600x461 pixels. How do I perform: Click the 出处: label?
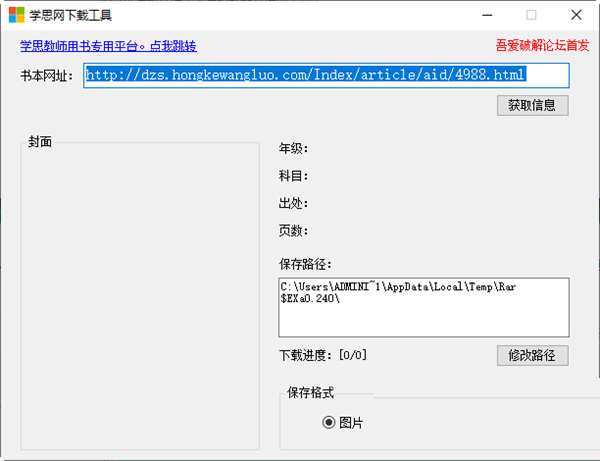[x=293, y=203]
